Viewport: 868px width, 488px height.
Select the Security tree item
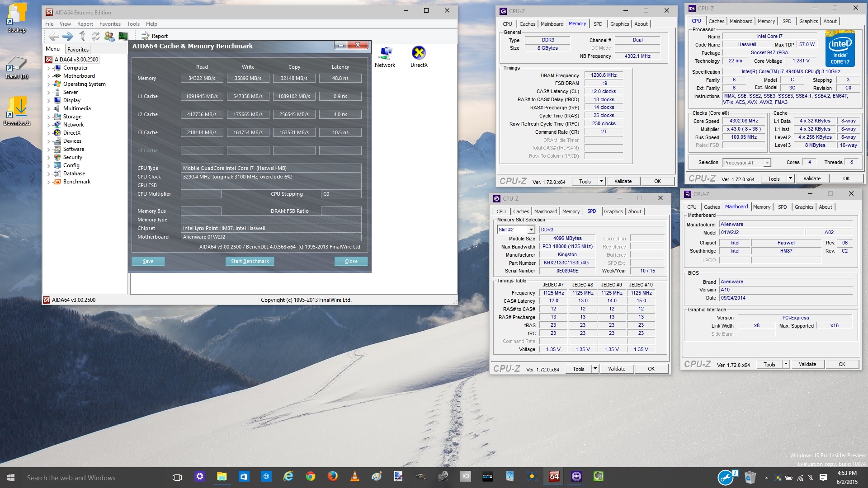pos(73,157)
